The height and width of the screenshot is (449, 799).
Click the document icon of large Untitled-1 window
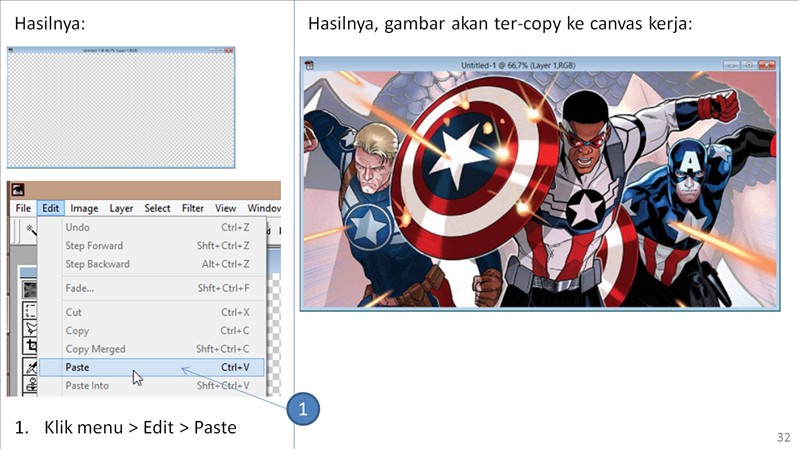tap(309, 65)
